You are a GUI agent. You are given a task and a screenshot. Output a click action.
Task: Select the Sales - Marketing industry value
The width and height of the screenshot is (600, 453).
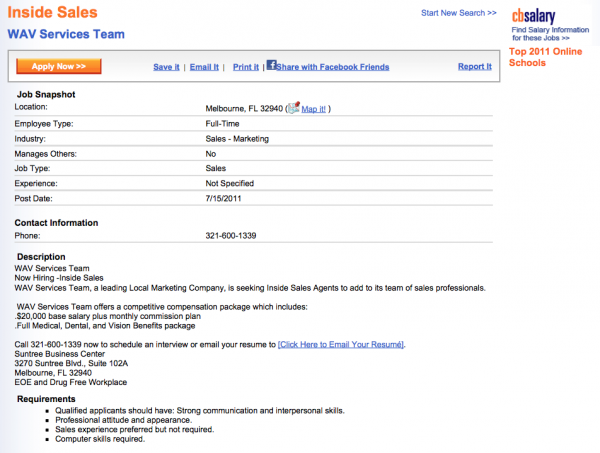pos(237,139)
